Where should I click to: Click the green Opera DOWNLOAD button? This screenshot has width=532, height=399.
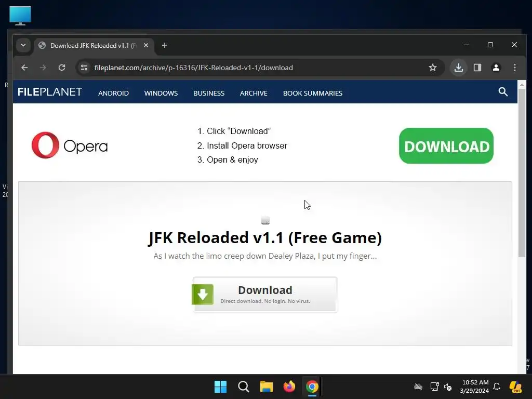[x=446, y=146]
